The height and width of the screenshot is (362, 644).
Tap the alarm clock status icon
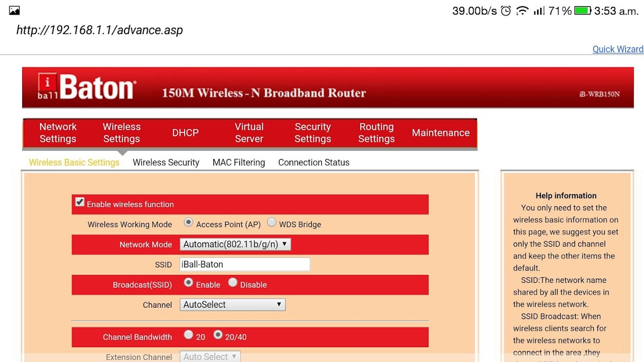click(506, 11)
